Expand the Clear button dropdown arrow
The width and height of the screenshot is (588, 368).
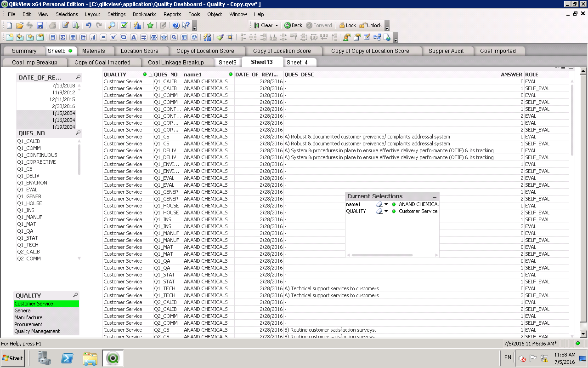(x=277, y=25)
